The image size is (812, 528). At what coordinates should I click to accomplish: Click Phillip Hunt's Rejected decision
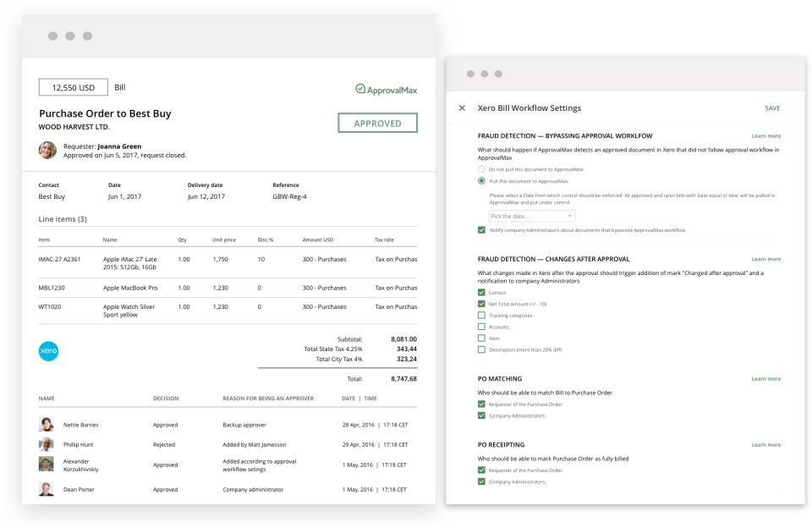[x=163, y=444]
